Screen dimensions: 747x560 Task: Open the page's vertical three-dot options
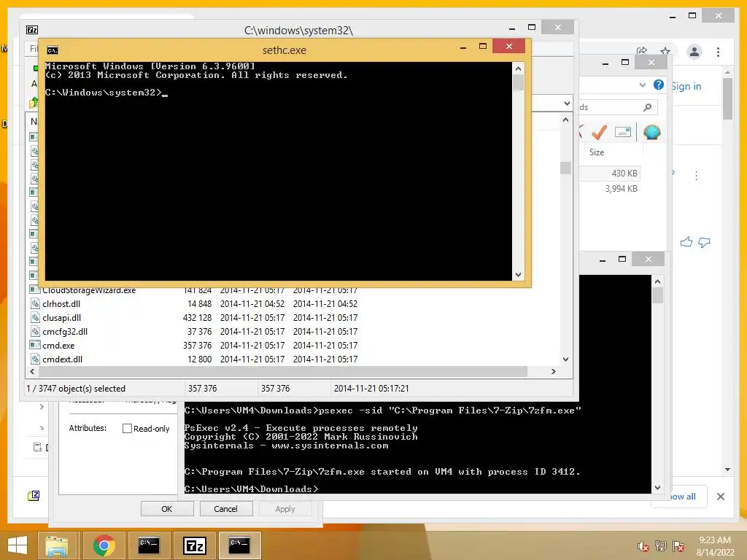696,176
